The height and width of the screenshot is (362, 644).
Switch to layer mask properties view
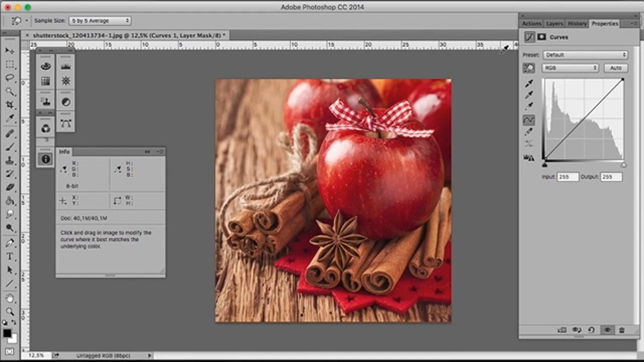[x=542, y=37]
